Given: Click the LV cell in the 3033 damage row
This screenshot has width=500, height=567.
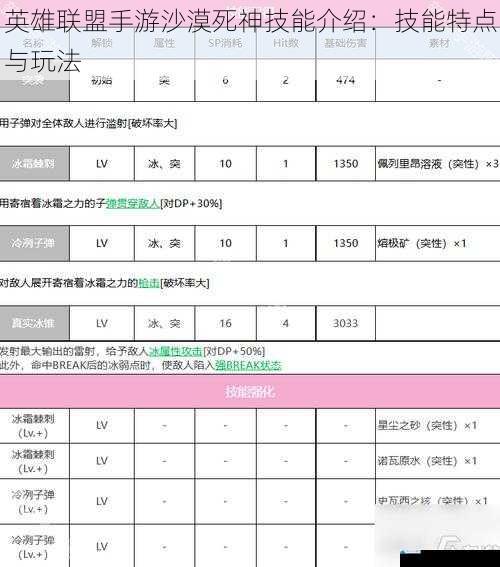Looking at the screenshot, I should click(102, 323).
